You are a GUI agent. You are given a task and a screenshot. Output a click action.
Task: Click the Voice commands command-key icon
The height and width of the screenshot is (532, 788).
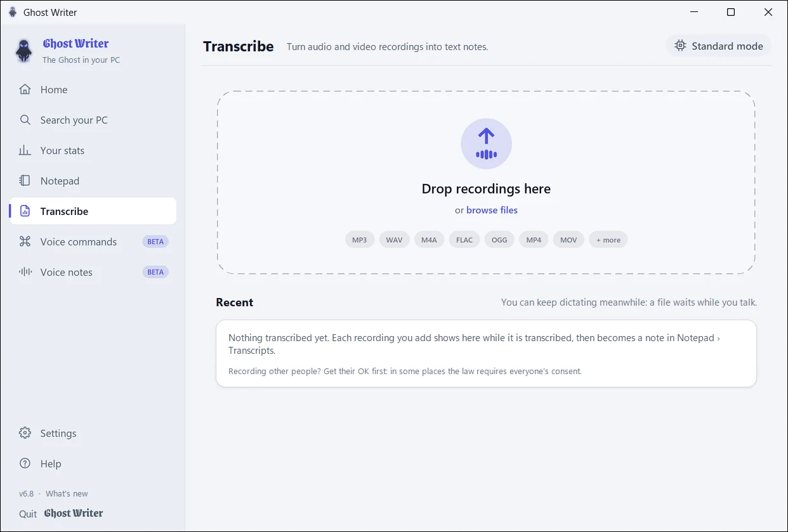[x=25, y=242]
